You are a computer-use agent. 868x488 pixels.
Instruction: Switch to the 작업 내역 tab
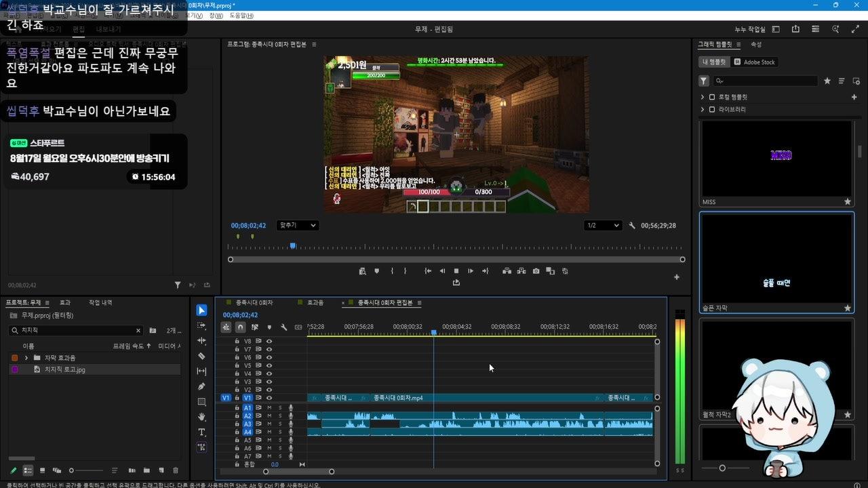click(x=100, y=303)
